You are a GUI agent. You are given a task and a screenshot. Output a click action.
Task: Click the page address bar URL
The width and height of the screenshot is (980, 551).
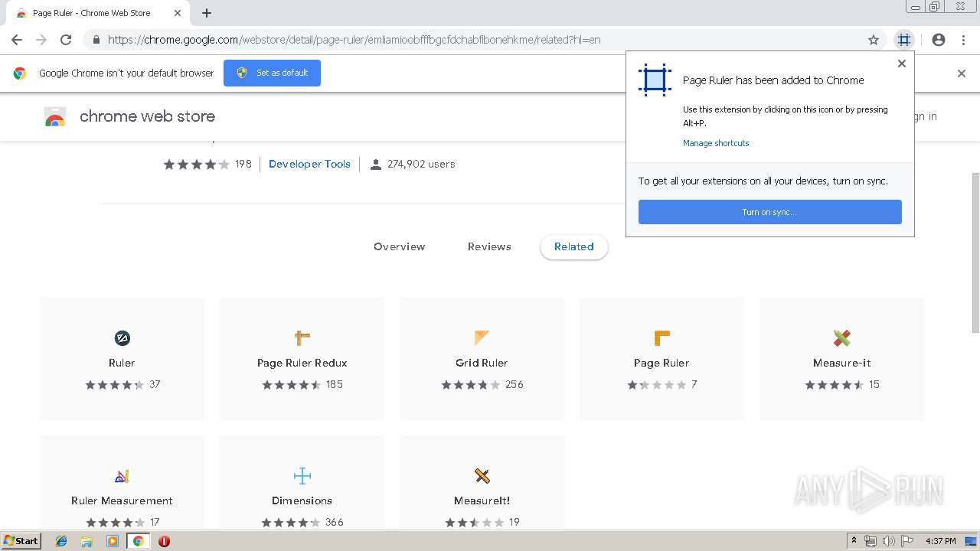354,40
